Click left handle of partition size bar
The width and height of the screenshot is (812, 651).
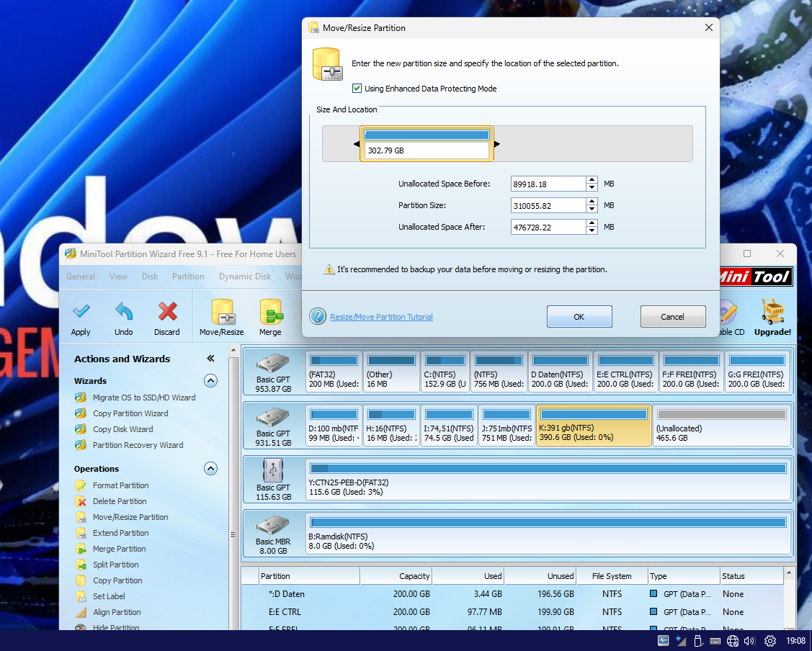point(357,144)
